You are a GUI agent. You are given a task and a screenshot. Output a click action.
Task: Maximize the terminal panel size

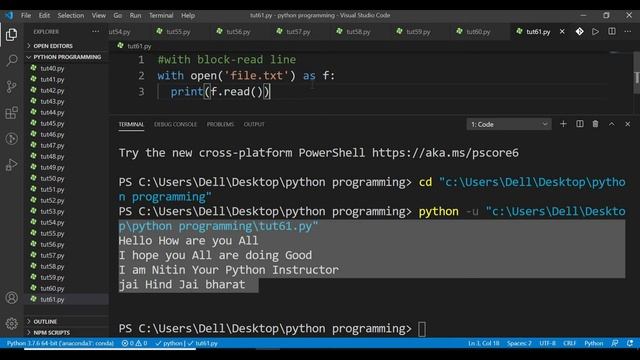click(611, 124)
